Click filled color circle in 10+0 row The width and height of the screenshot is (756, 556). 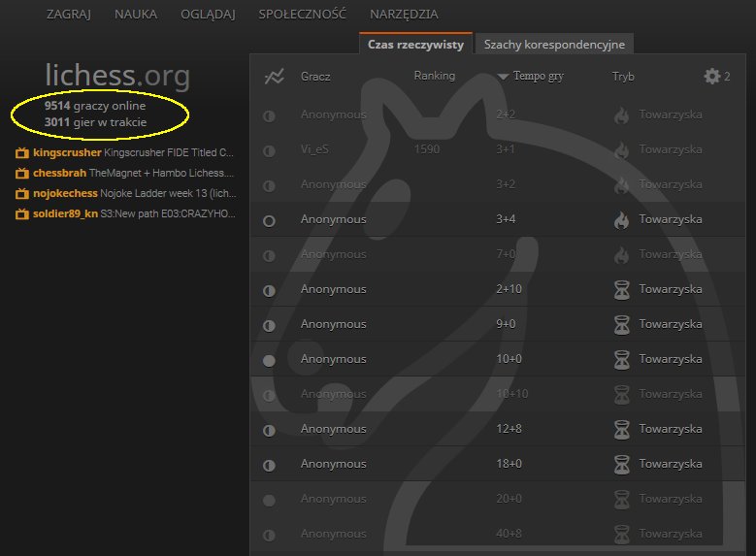pos(269,361)
